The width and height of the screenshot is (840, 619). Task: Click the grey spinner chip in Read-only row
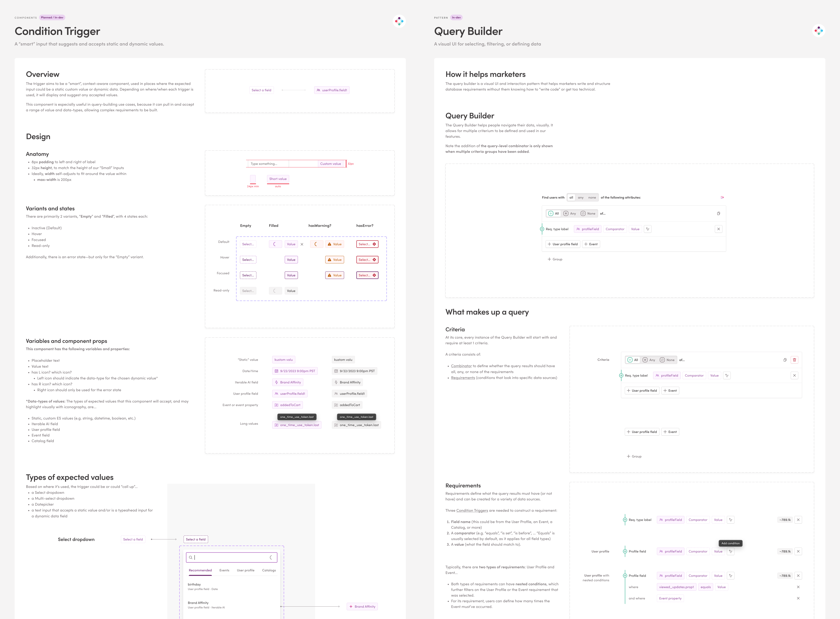pos(275,291)
